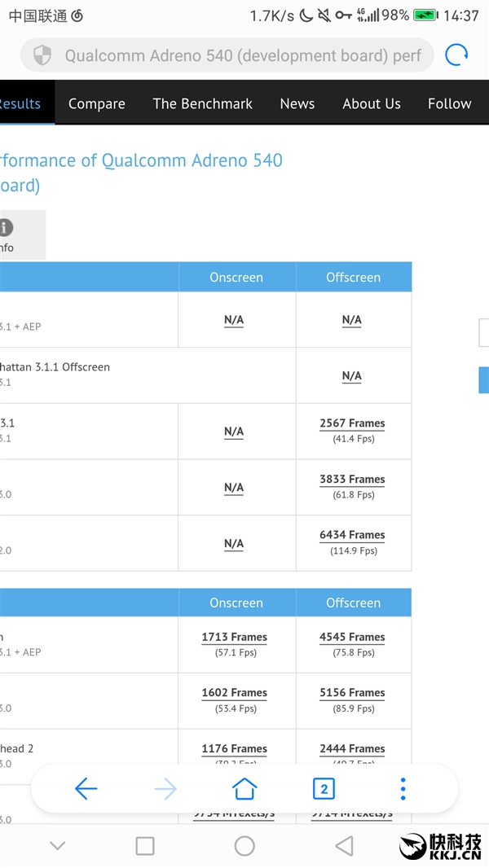Open The Benchmark menu item
Viewport: 489px width, 868px height.
202,103
